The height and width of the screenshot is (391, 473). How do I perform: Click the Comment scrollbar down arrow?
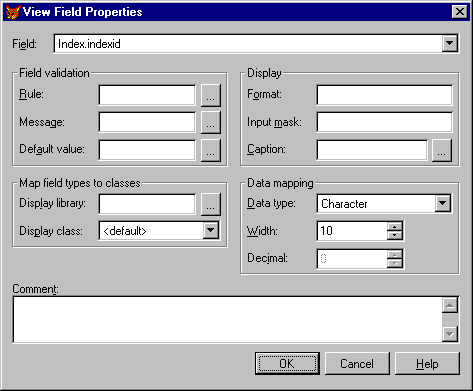pos(450,334)
